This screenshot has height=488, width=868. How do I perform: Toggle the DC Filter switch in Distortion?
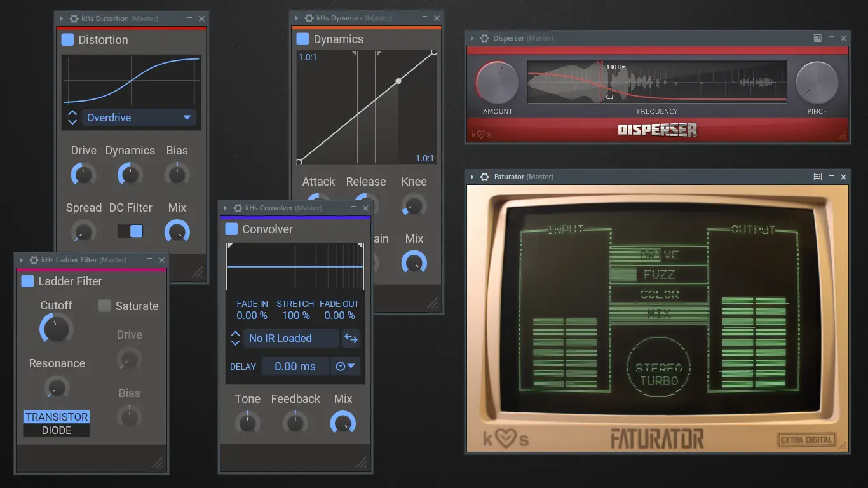[130, 231]
